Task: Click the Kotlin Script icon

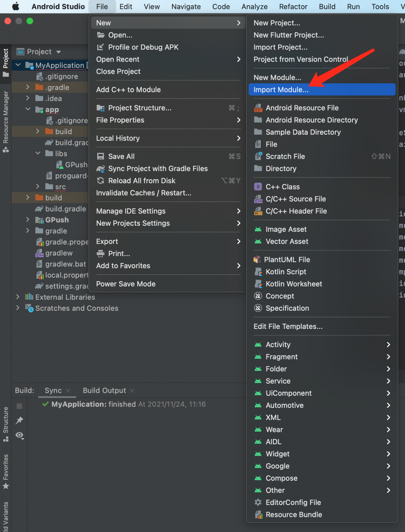Action: [258, 272]
